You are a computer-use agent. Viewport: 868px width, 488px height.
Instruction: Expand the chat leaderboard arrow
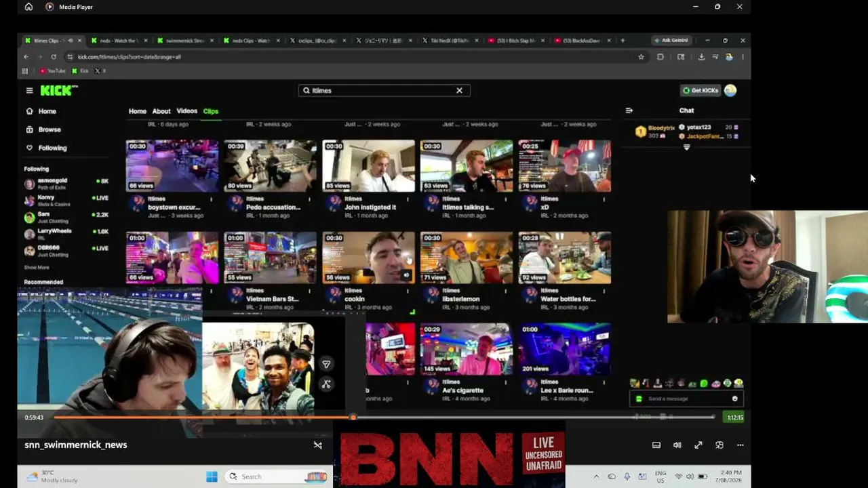[686, 147]
